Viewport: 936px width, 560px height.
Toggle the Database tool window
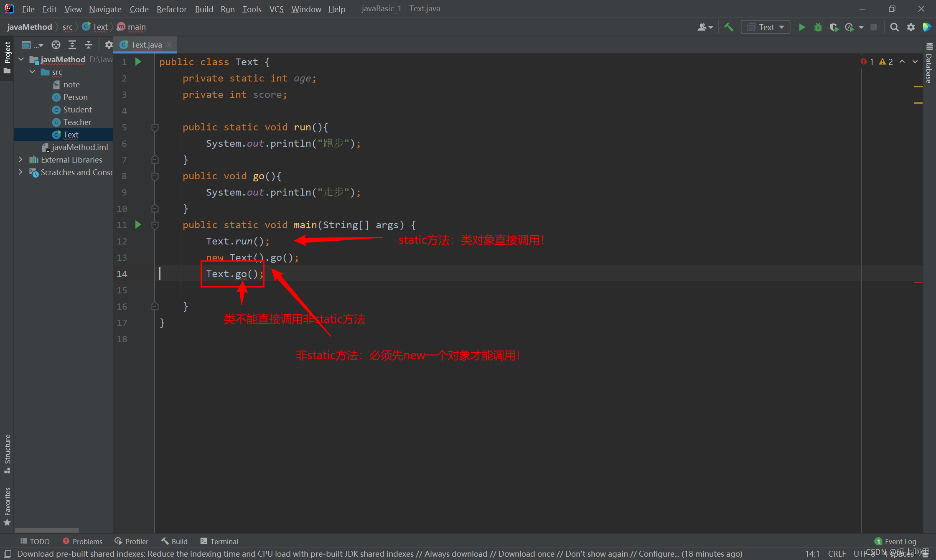[929, 64]
